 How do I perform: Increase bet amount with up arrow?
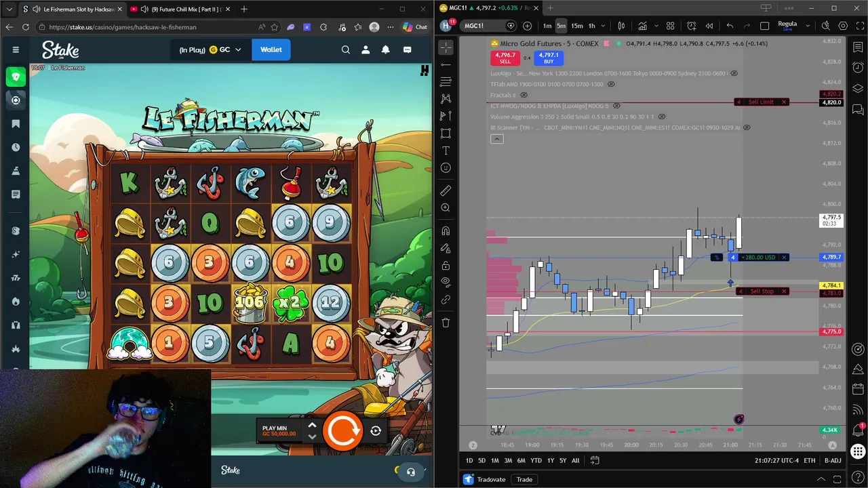312,426
